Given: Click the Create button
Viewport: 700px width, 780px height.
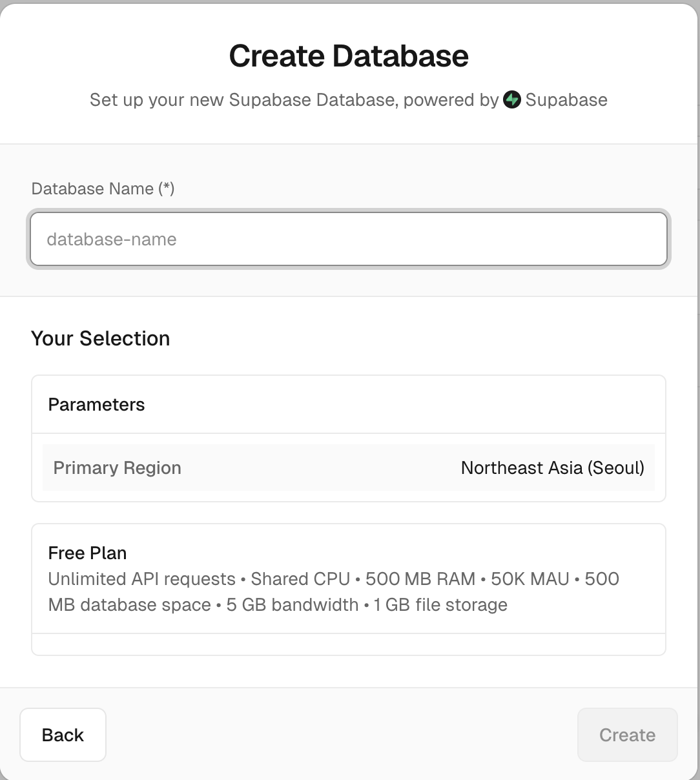Looking at the screenshot, I should click(627, 735).
